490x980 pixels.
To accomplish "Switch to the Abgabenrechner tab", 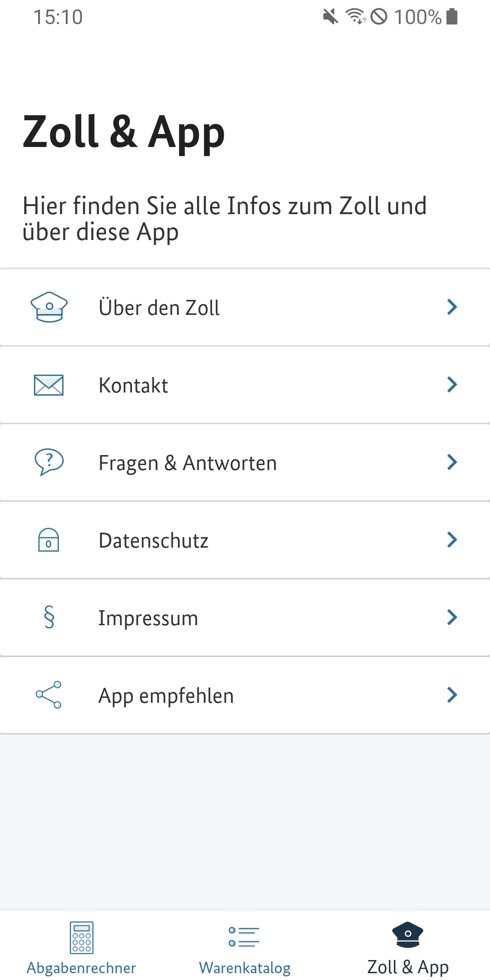I will (x=82, y=967).
